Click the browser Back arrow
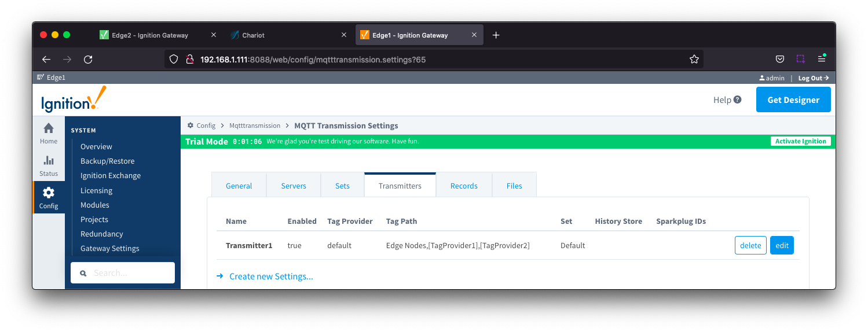This screenshot has height=332, width=868. tap(46, 59)
